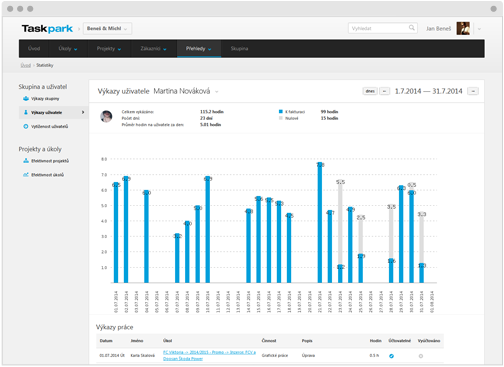Click the Úvod breadcrumb link
504x367 pixels.
pos(26,65)
